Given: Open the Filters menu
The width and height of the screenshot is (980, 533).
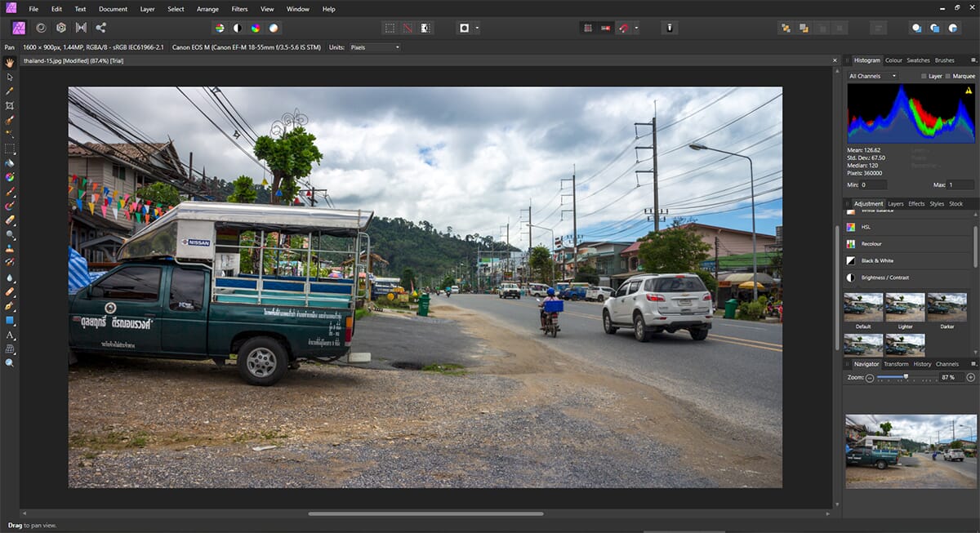Looking at the screenshot, I should point(239,9).
